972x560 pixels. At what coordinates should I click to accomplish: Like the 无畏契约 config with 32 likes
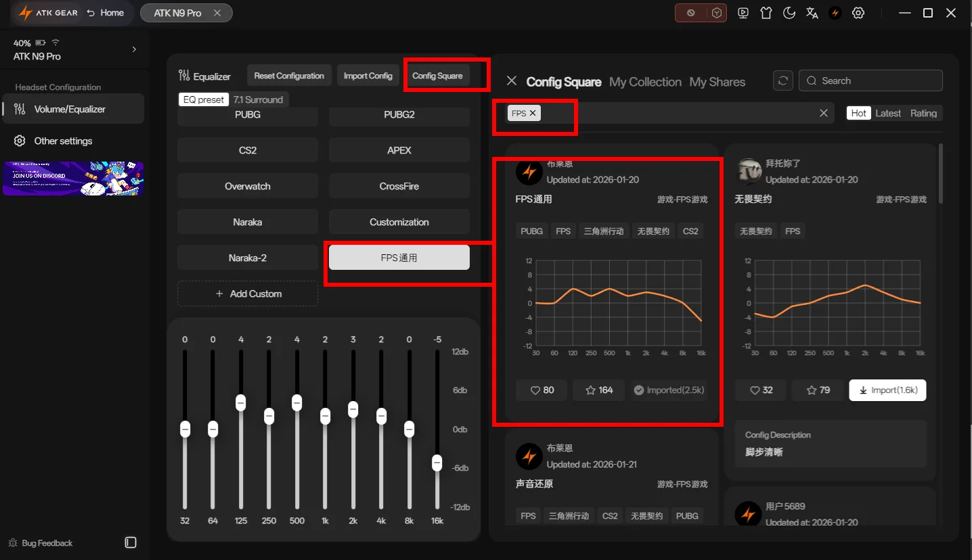(761, 390)
